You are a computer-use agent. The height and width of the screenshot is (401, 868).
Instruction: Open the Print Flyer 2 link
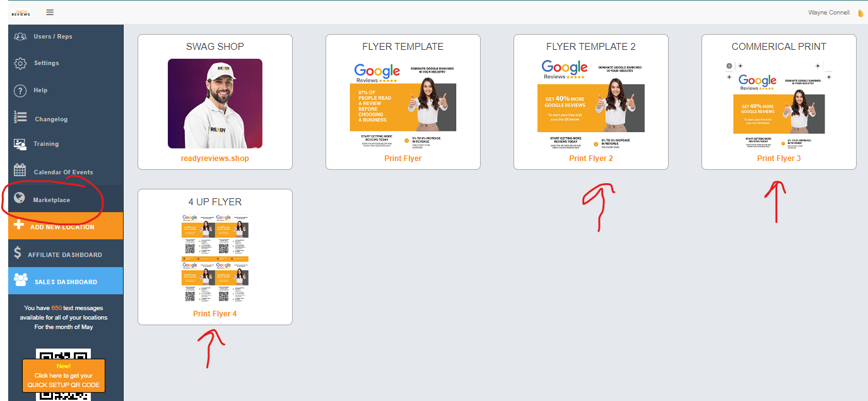pos(590,159)
